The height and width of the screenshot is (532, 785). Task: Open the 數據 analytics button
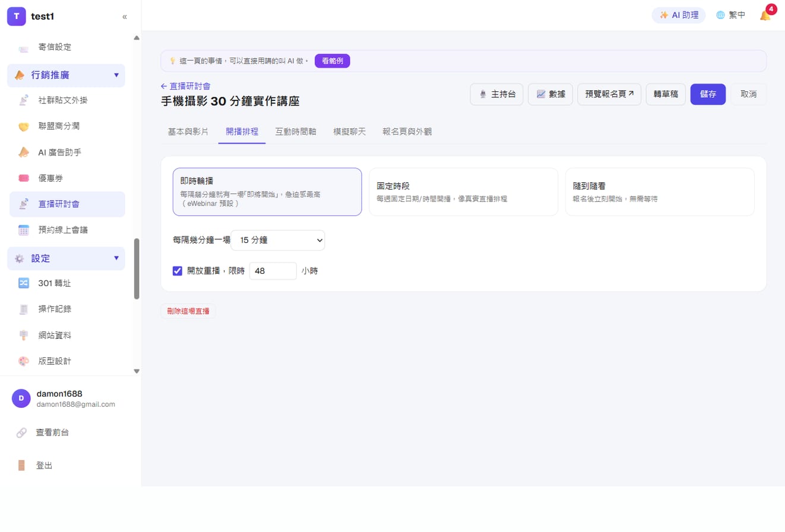(550, 94)
